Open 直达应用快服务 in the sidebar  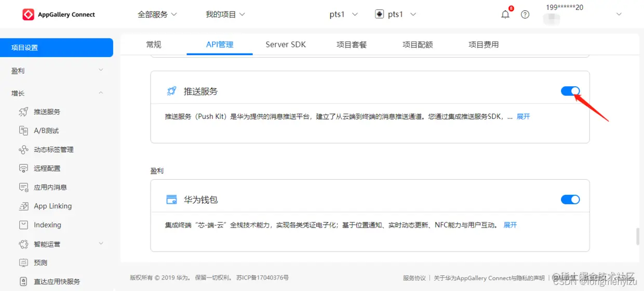coord(57,282)
